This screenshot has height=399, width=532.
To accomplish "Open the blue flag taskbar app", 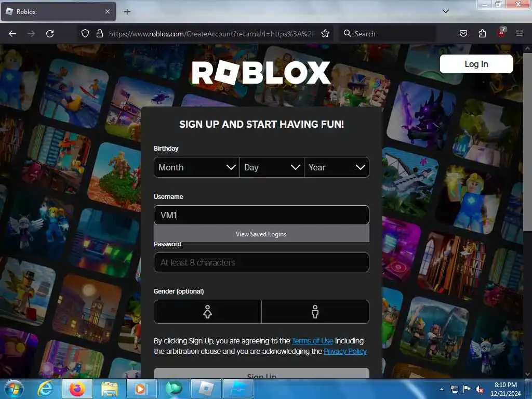I will point(238,389).
